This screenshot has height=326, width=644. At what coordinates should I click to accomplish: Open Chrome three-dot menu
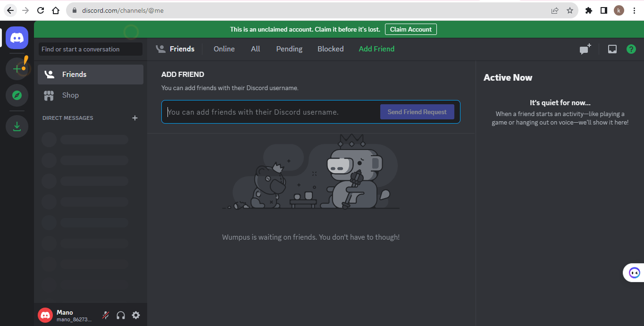(635, 10)
